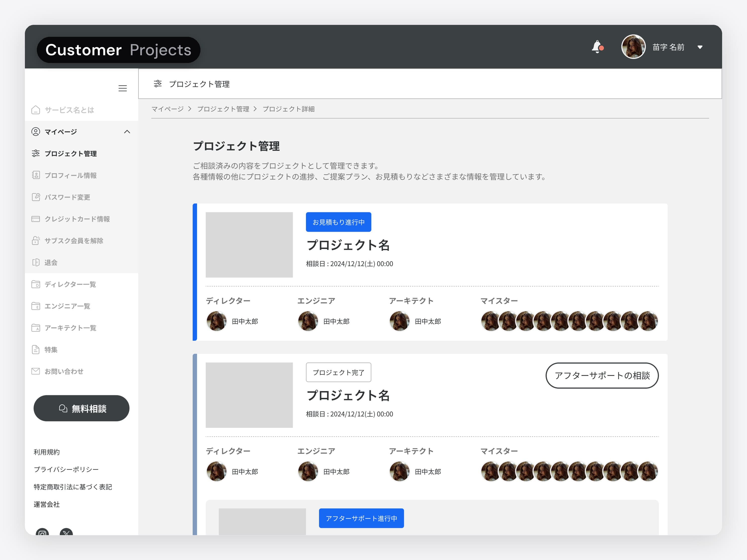Click the sliders icon in the page header bar

pyautogui.click(x=158, y=84)
